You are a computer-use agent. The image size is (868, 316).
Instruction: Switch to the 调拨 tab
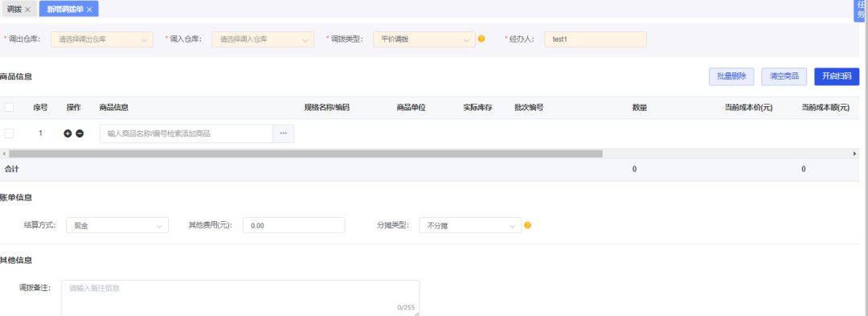(14, 10)
